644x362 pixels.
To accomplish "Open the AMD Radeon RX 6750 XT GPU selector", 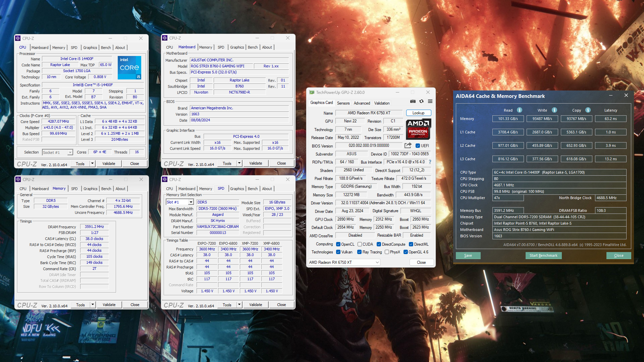I will click(x=344, y=262).
